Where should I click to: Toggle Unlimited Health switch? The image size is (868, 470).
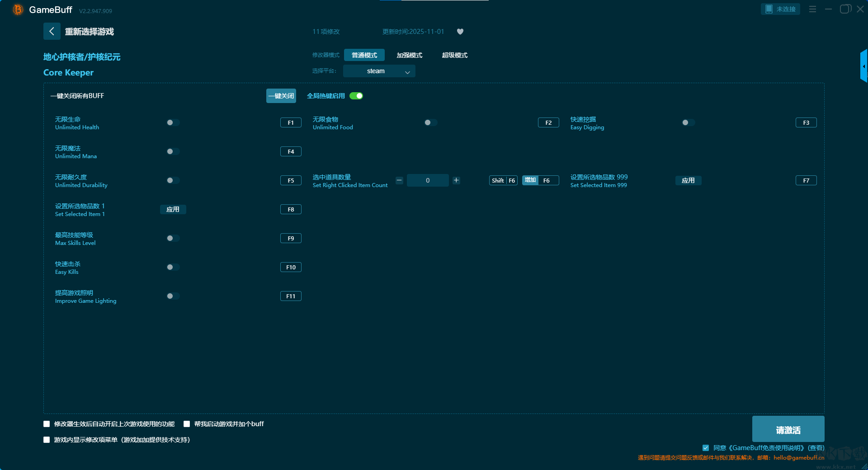[x=173, y=122]
